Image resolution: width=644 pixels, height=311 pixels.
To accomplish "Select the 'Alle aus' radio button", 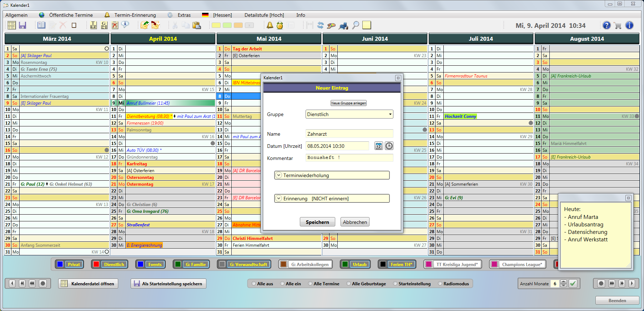I will 254,284.
